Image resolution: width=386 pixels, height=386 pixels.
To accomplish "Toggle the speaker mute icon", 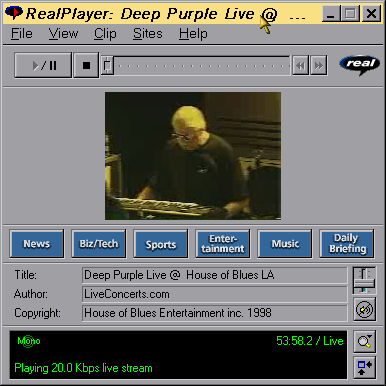I will click(x=364, y=310).
